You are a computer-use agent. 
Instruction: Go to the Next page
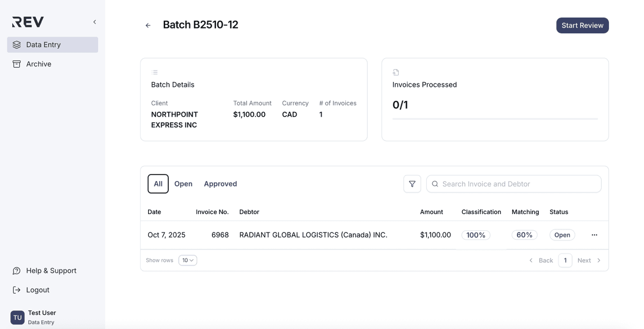click(x=589, y=260)
